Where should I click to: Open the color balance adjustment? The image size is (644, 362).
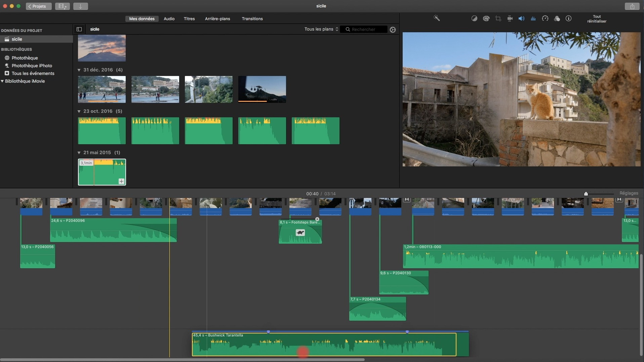[474, 18]
